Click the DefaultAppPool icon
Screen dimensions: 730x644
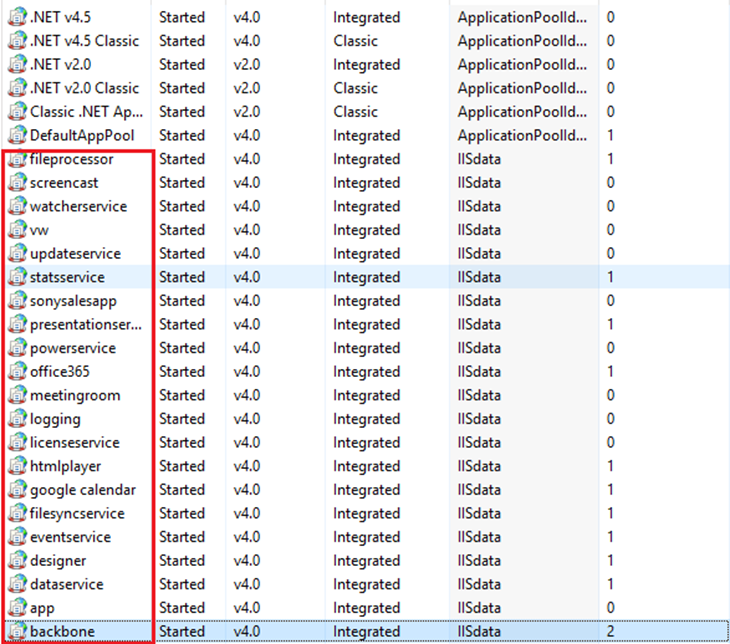[17, 136]
